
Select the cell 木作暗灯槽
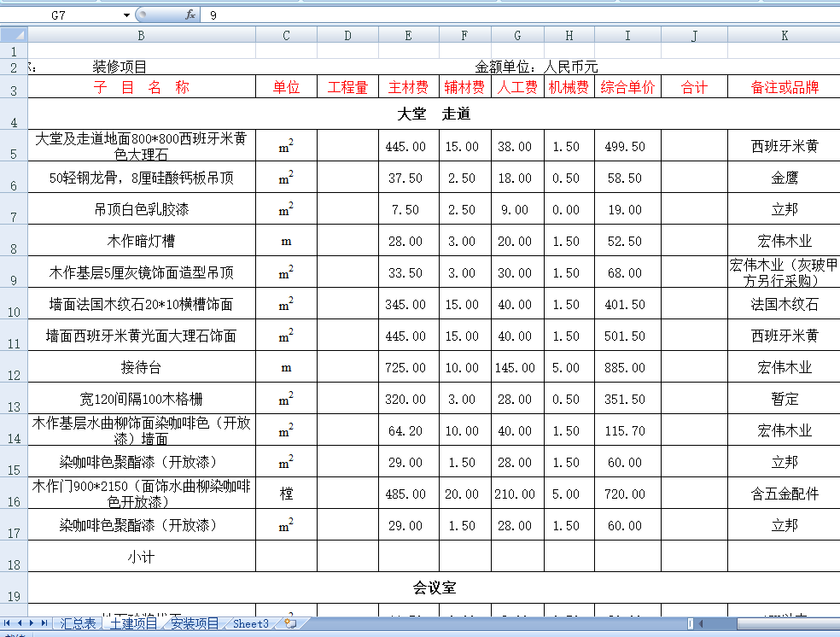tap(142, 241)
